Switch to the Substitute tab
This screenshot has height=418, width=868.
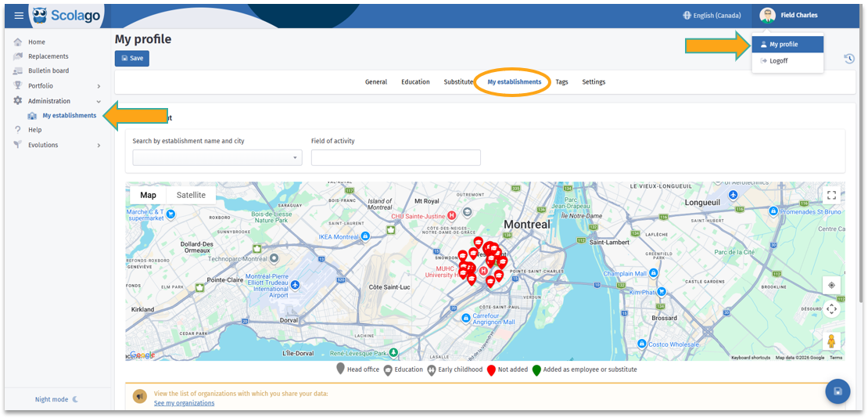pyautogui.click(x=458, y=82)
